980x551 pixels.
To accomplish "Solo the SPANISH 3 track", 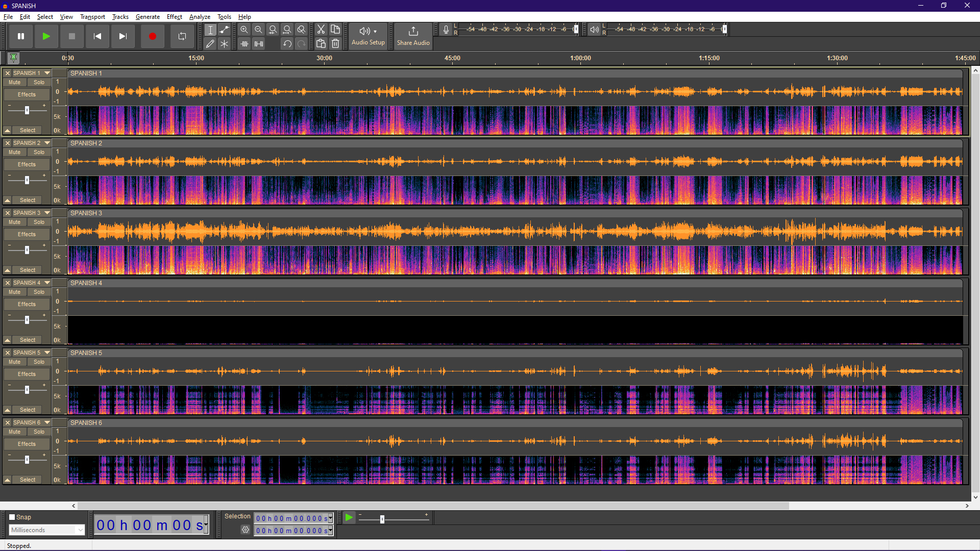I will click(39, 222).
